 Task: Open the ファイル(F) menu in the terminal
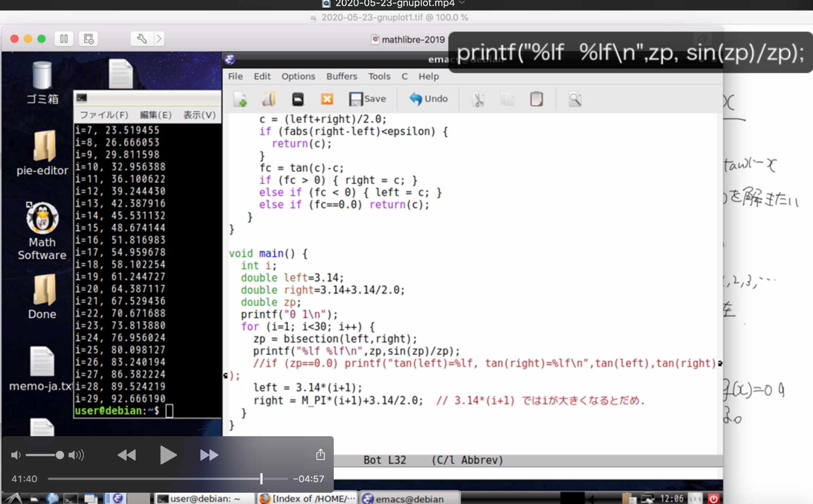pyautogui.click(x=104, y=115)
